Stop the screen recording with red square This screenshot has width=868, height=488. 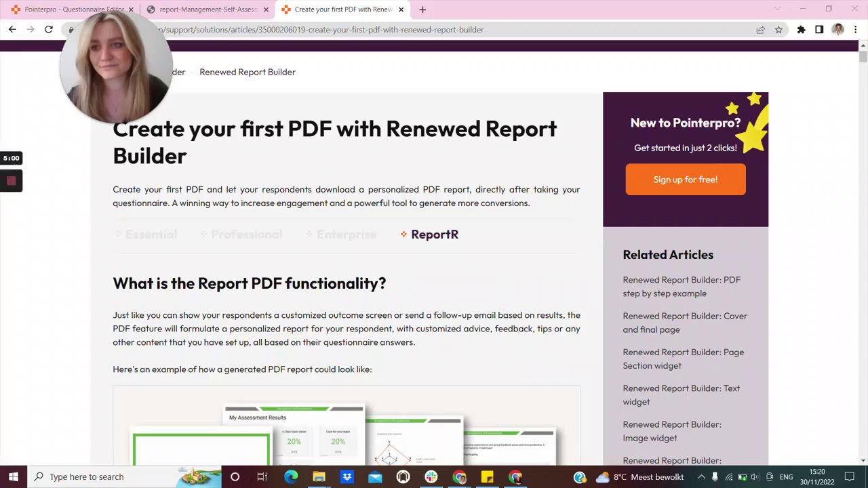(x=11, y=181)
